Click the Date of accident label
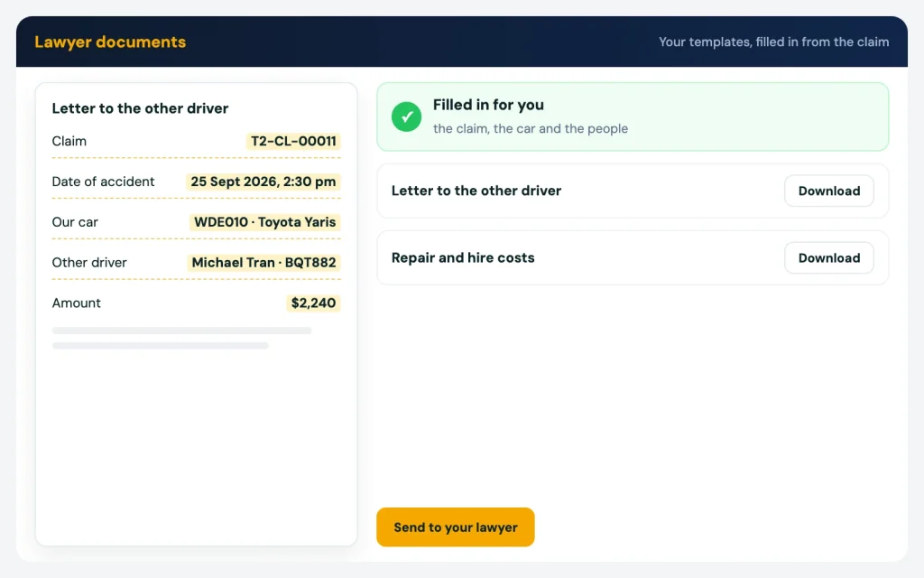The width and height of the screenshot is (924, 578). tap(103, 182)
